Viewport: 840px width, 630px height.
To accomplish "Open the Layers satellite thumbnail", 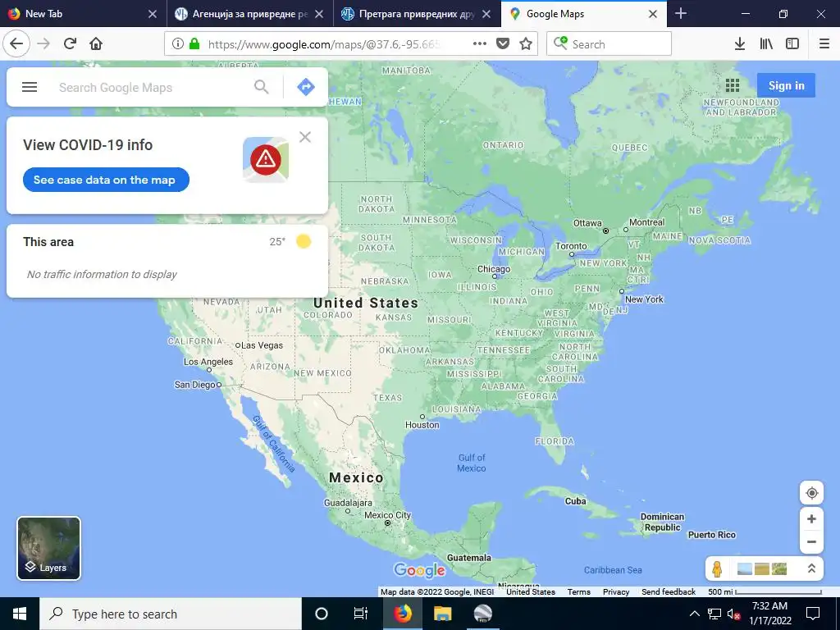I will pos(48,548).
